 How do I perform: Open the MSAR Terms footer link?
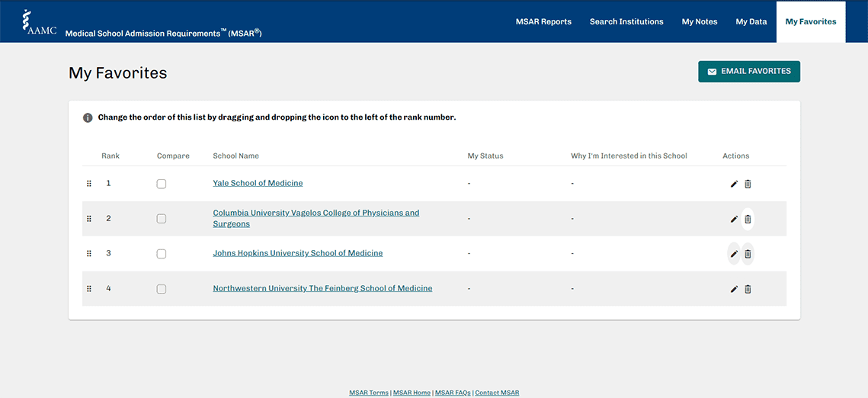[369, 393]
